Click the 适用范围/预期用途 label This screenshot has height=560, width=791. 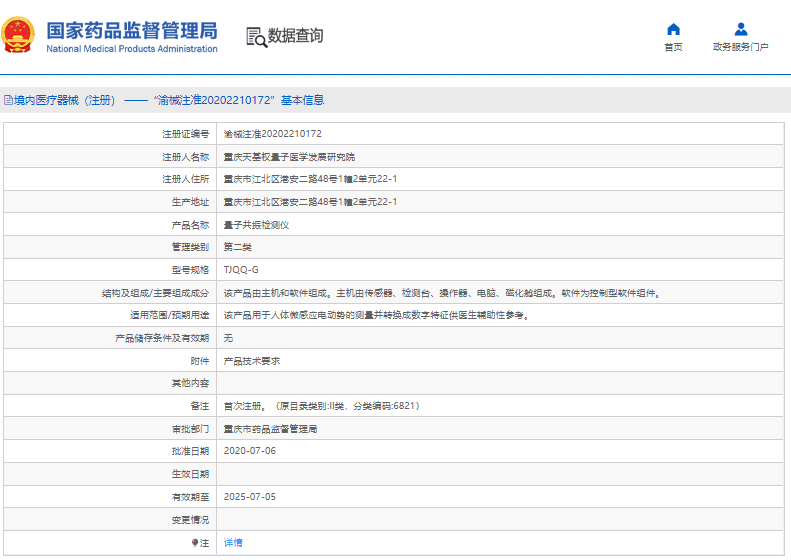pyautogui.click(x=170, y=315)
